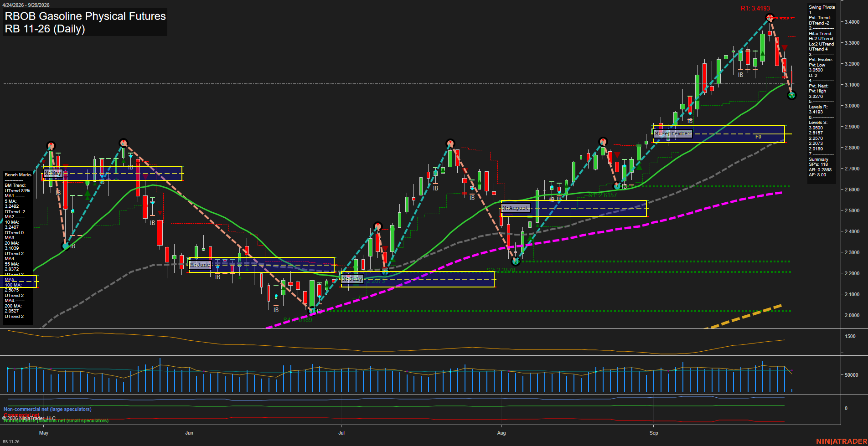Click the Nonreportable positions net (small speculators) legend
Image resolution: width=868 pixels, height=446 pixels.
pos(56,420)
